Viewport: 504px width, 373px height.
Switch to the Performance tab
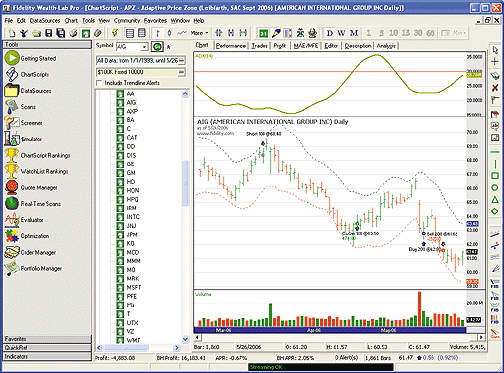pyautogui.click(x=230, y=46)
